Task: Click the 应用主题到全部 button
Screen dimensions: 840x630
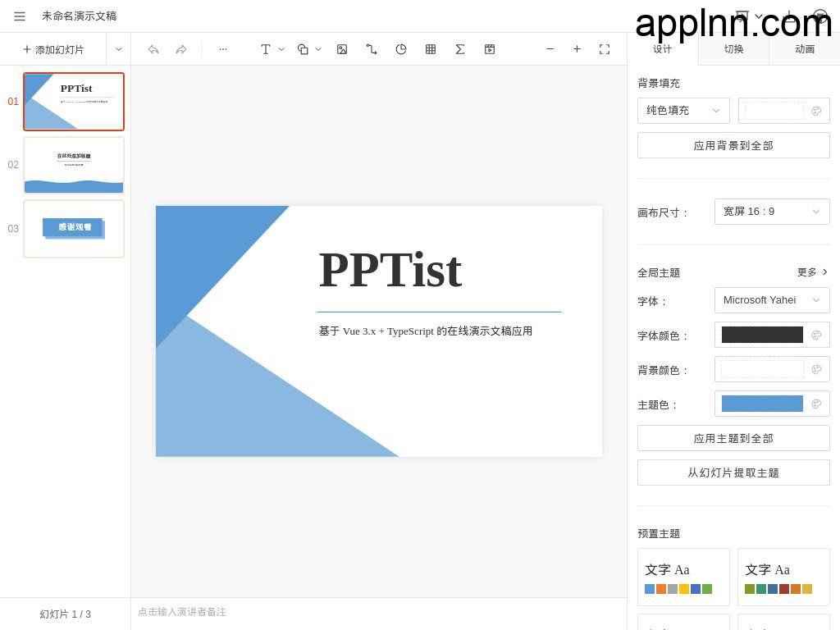Action: 733,438
